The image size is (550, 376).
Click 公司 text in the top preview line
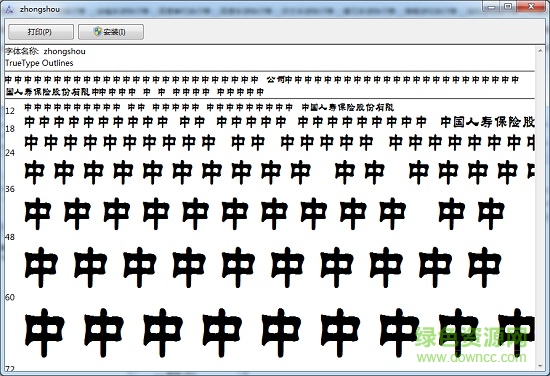[x=275, y=80]
